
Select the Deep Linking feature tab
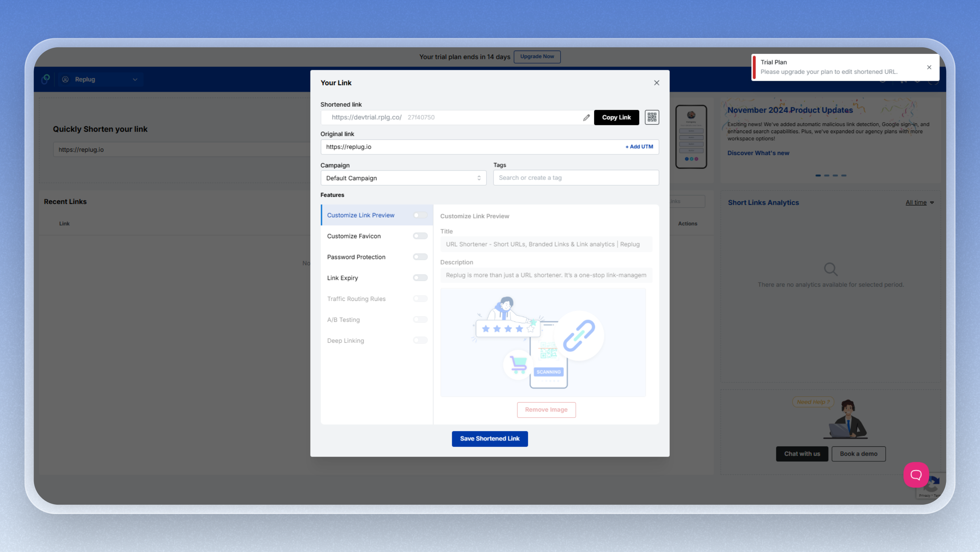pos(377,341)
